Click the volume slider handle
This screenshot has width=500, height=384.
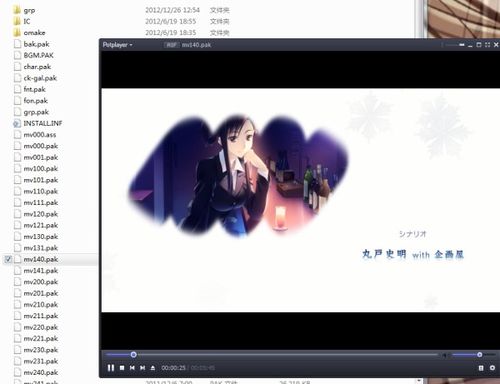click(x=479, y=355)
